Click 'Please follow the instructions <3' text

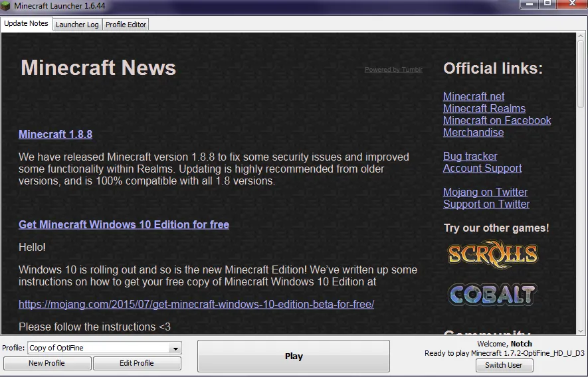point(94,327)
